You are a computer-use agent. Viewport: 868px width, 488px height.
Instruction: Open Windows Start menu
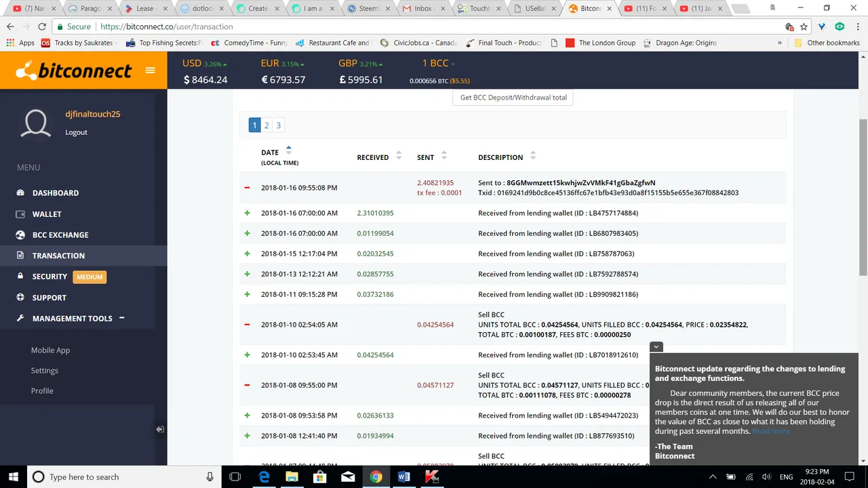[13, 476]
